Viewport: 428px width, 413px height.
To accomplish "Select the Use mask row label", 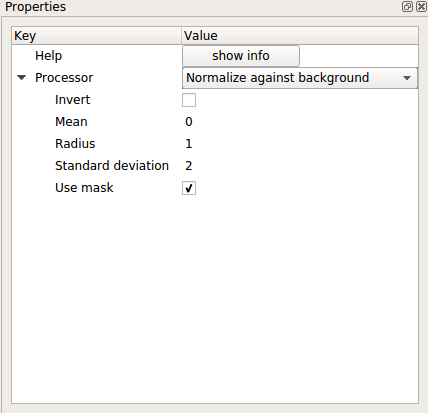I will point(84,188).
